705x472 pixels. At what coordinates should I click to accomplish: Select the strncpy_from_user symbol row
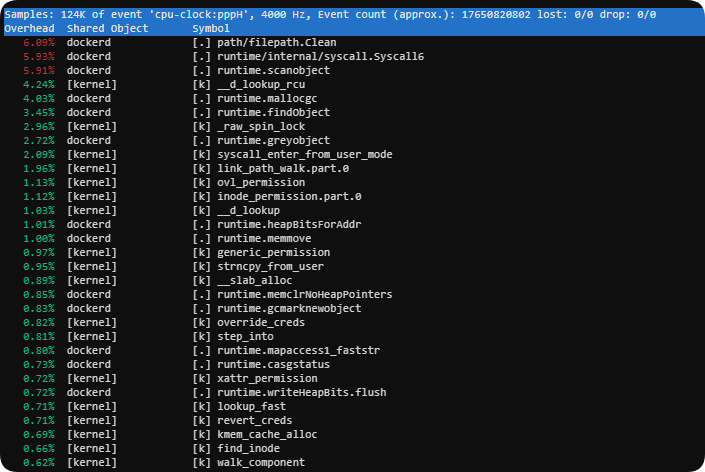(268, 267)
